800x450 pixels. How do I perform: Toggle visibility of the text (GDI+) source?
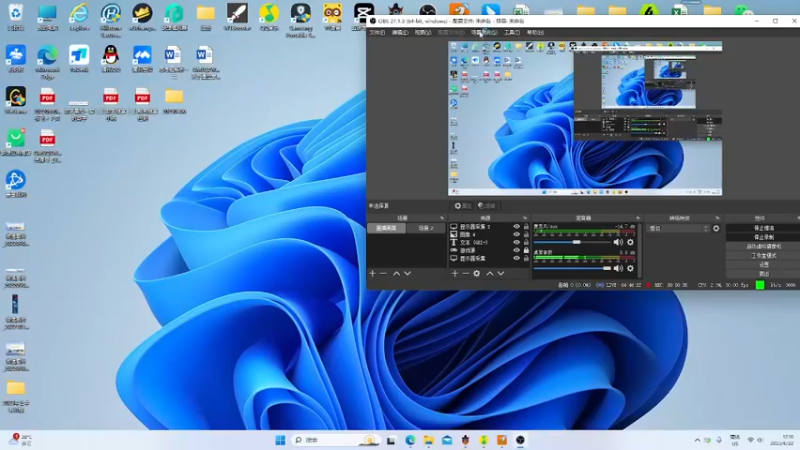[517, 242]
